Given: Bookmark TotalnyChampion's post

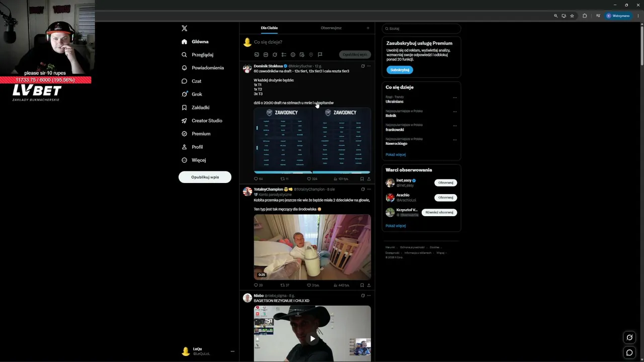Looking at the screenshot, I should (x=362, y=286).
